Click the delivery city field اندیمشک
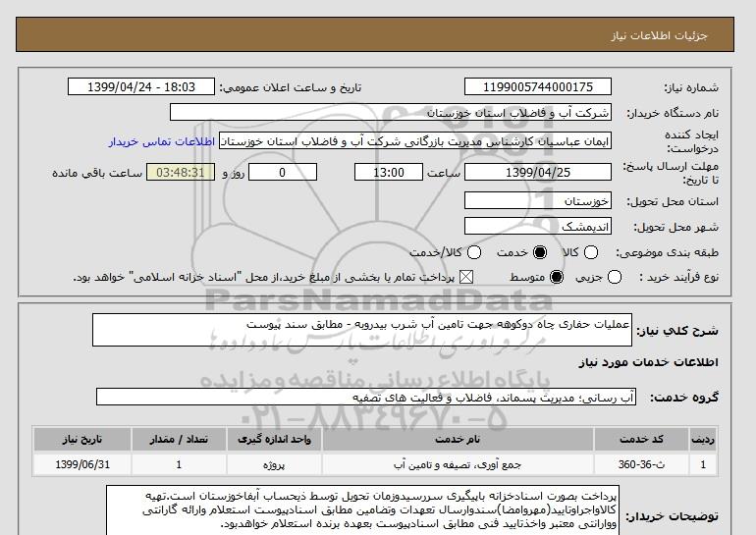Screen dimensions: 756x535 tap(538, 226)
